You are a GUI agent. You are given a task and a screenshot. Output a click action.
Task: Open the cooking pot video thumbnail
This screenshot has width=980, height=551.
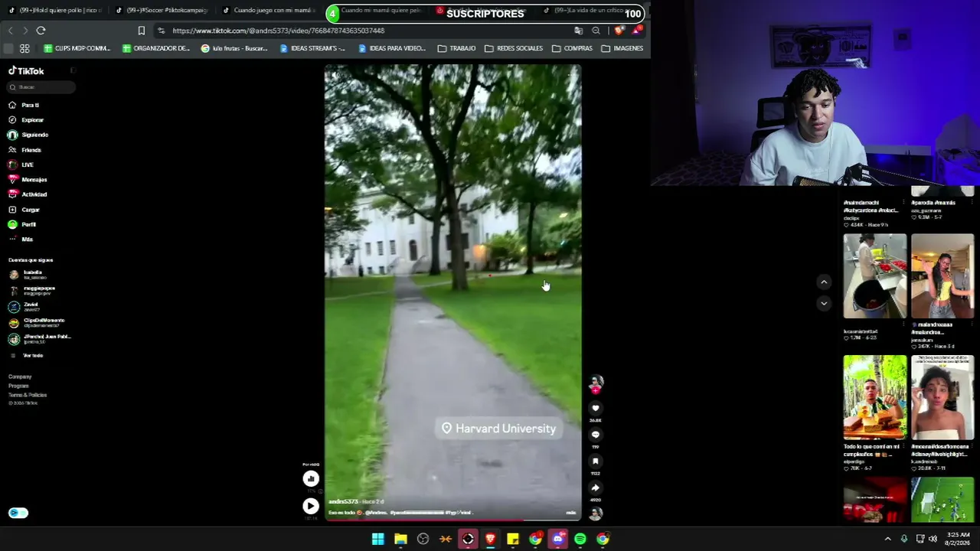pos(875,276)
